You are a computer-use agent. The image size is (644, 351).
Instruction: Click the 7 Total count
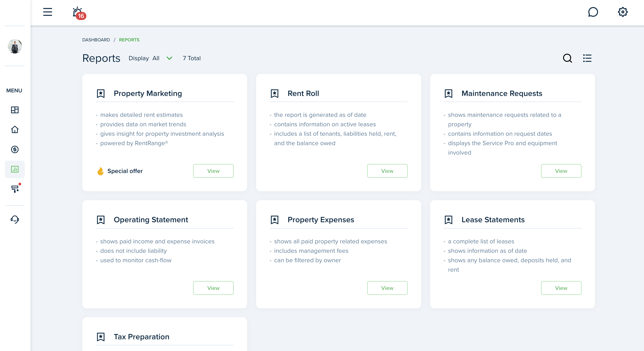pos(192,58)
